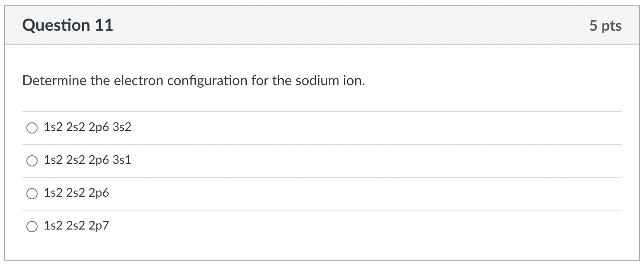The height and width of the screenshot is (265, 644).
Task: Click the "Question 11" heading
Action: [x=68, y=25]
